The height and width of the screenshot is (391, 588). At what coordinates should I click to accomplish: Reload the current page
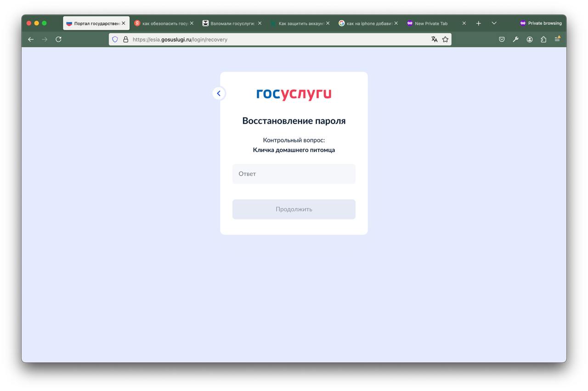[58, 40]
